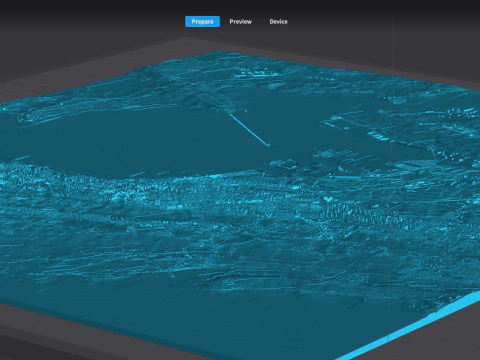This screenshot has height=360, width=480.
Task: Pick the tip of the pier in the water
Action: click(268, 145)
